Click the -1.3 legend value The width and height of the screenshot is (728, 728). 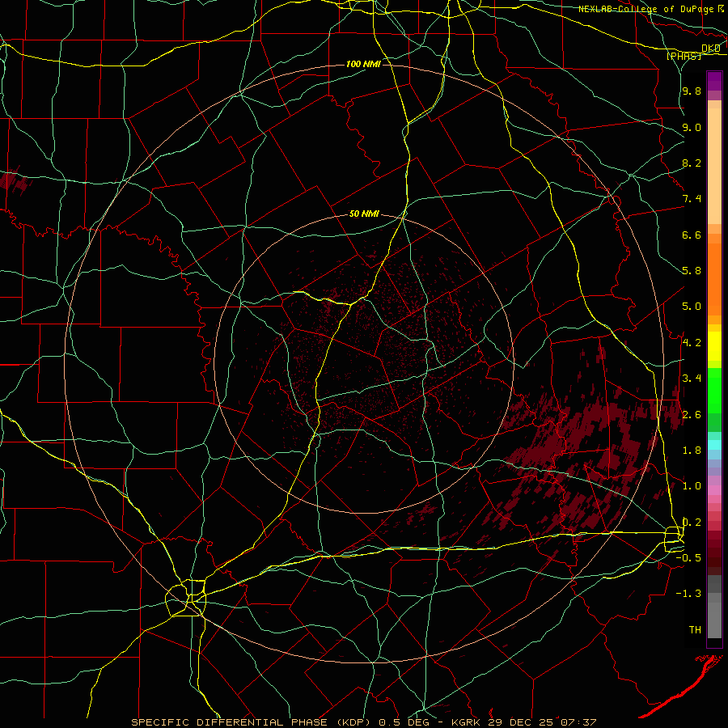689,594
